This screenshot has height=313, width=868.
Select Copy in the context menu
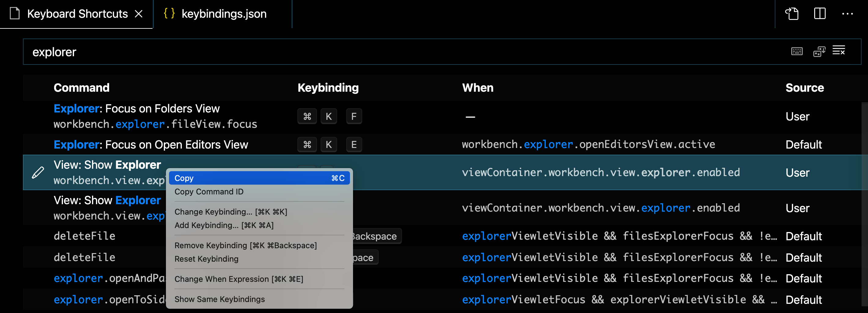pos(259,178)
